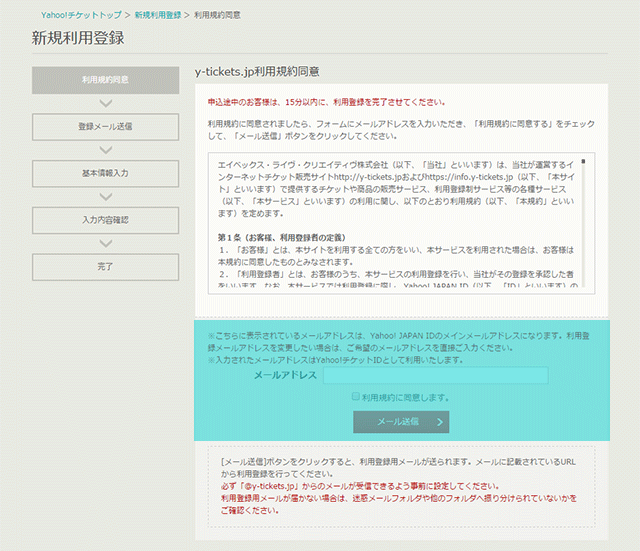The image size is (640, 551).
Task: Click the terms of service scrollbar
Action: tap(583, 222)
